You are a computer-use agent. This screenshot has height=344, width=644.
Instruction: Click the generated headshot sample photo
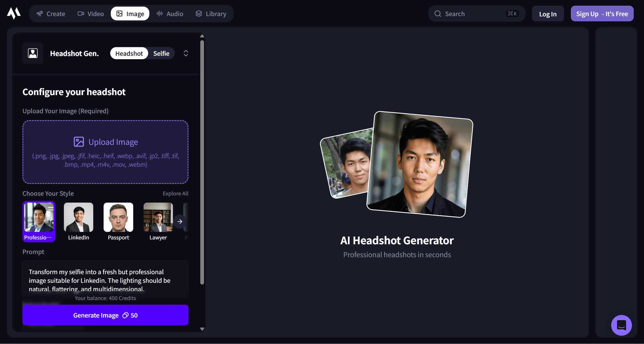pos(420,164)
